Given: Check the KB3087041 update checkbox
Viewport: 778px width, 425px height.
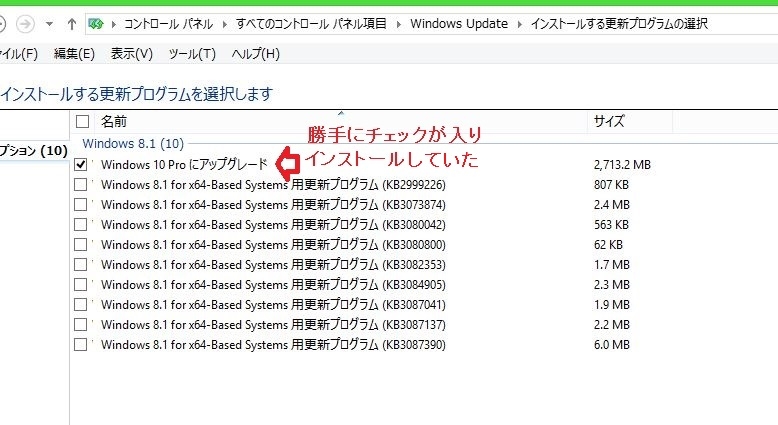Looking at the screenshot, I should (x=80, y=304).
